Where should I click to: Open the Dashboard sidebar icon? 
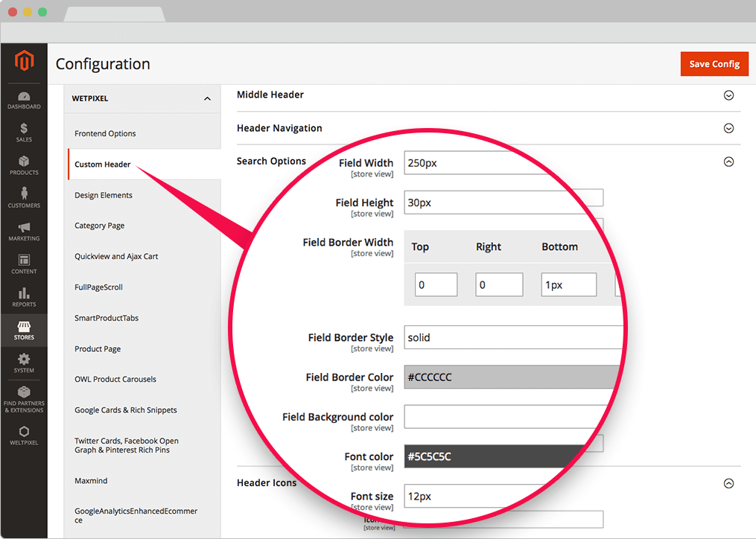pyautogui.click(x=24, y=98)
